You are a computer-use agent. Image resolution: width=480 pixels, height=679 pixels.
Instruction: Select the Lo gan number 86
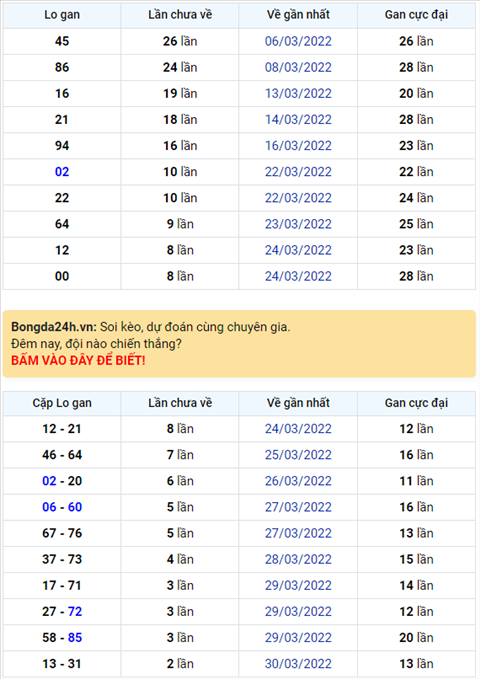62,67
